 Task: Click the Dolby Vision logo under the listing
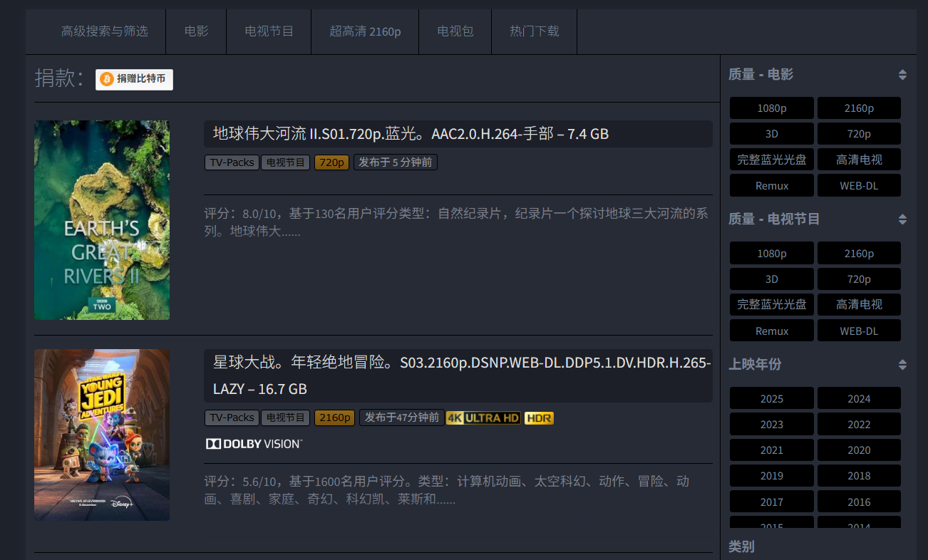click(x=254, y=443)
